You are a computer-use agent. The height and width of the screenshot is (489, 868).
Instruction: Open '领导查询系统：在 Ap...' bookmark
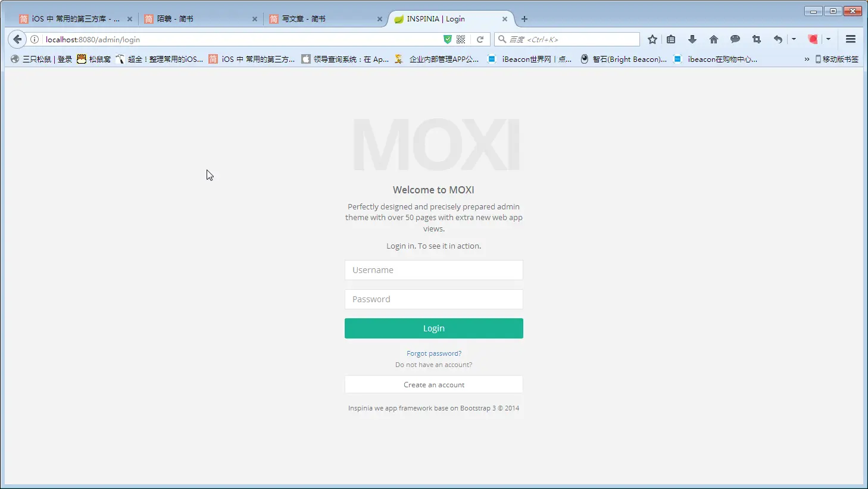[345, 59]
